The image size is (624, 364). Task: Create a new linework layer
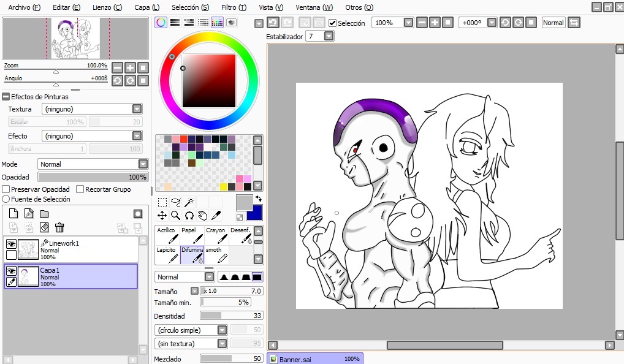pos(29,214)
